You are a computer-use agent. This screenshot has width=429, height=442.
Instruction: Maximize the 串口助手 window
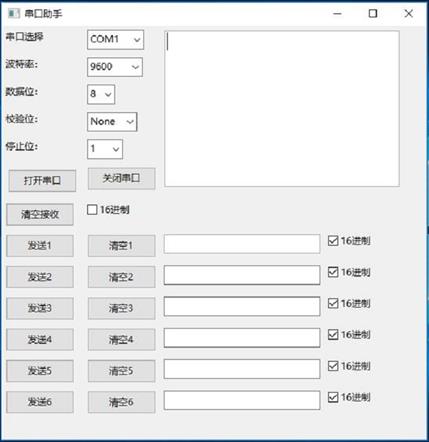coord(373,14)
